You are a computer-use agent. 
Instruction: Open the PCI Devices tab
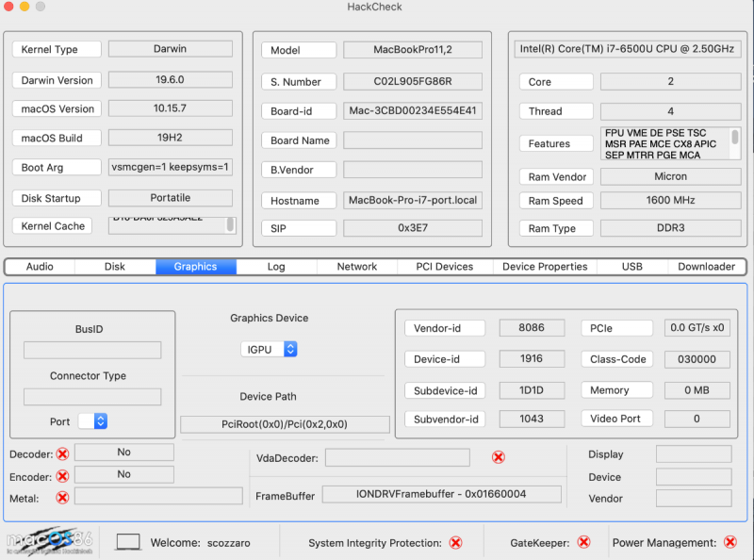(x=445, y=267)
